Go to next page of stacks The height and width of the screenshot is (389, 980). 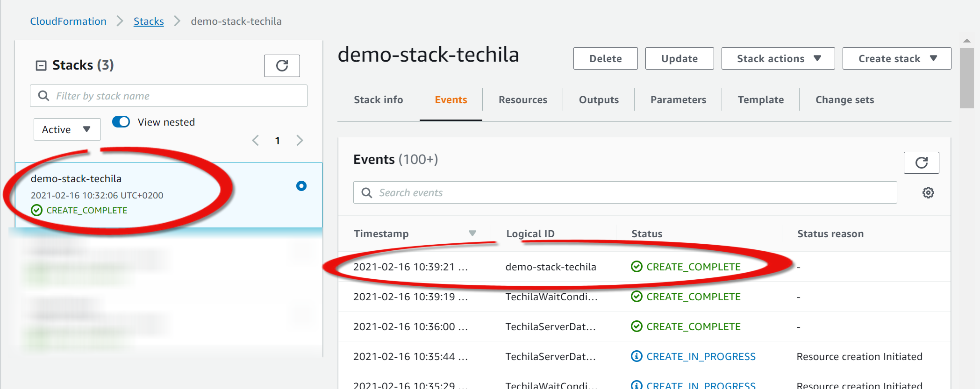click(300, 141)
